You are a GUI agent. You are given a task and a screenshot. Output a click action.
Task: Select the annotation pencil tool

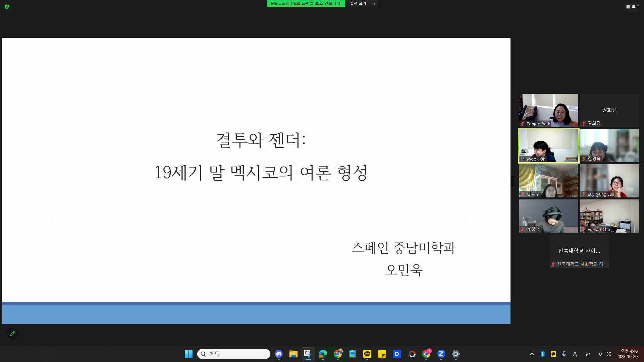13,334
